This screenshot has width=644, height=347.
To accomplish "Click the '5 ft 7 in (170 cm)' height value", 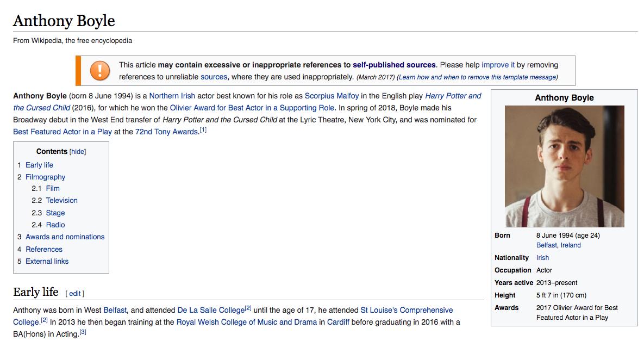I will tap(561, 295).
